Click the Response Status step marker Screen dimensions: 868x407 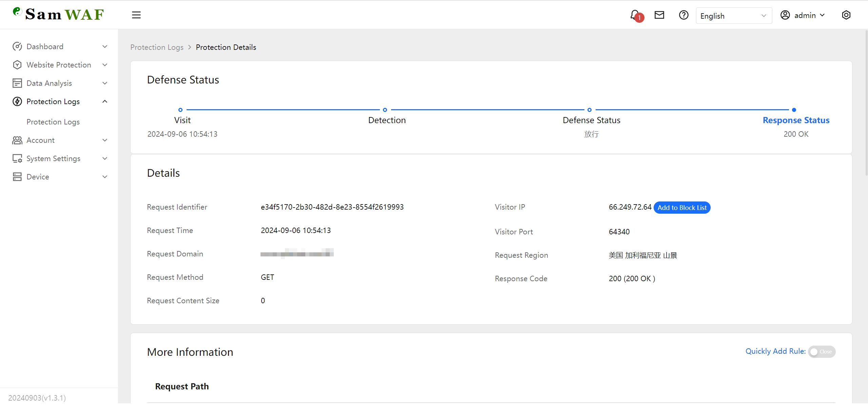tap(794, 110)
